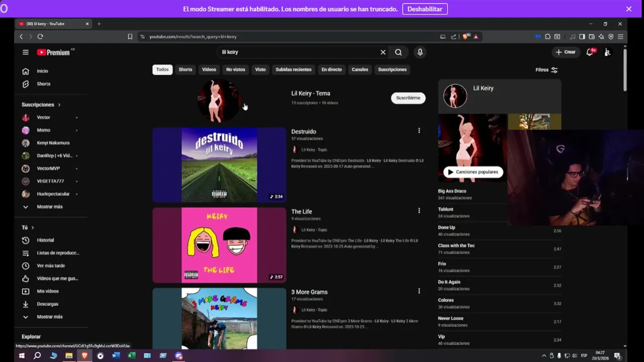The width and height of the screenshot is (644, 362).
Task: Open the YouTube hamburger guide menu
Action: coord(26,52)
